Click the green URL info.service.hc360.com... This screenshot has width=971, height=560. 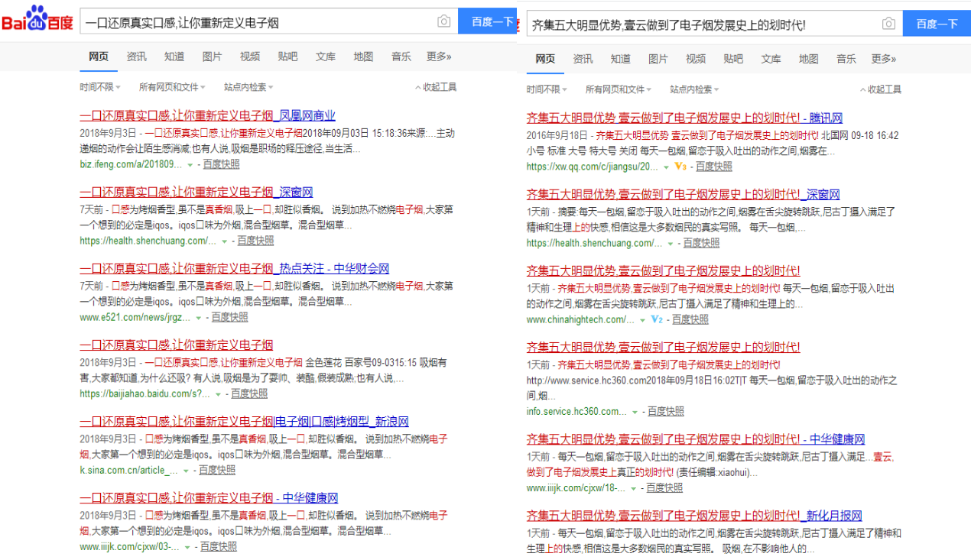[576, 412]
